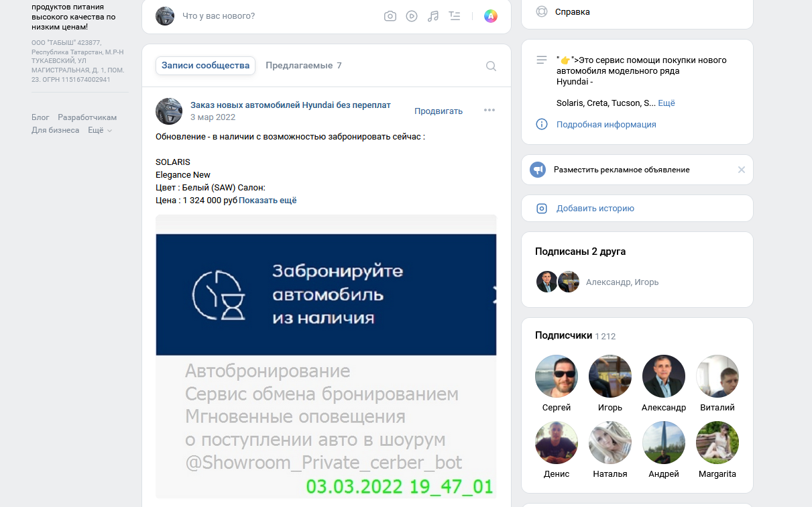812x507 pixels.
Task: Expand post text with Показать ещё
Action: [x=268, y=201]
